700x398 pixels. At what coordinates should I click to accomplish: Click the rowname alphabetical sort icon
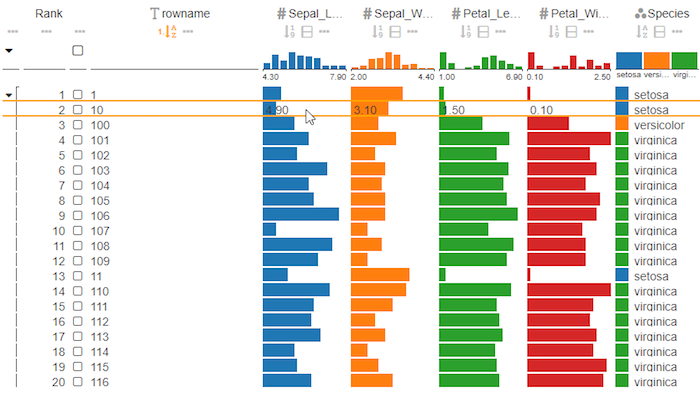click(x=170, y=32)
